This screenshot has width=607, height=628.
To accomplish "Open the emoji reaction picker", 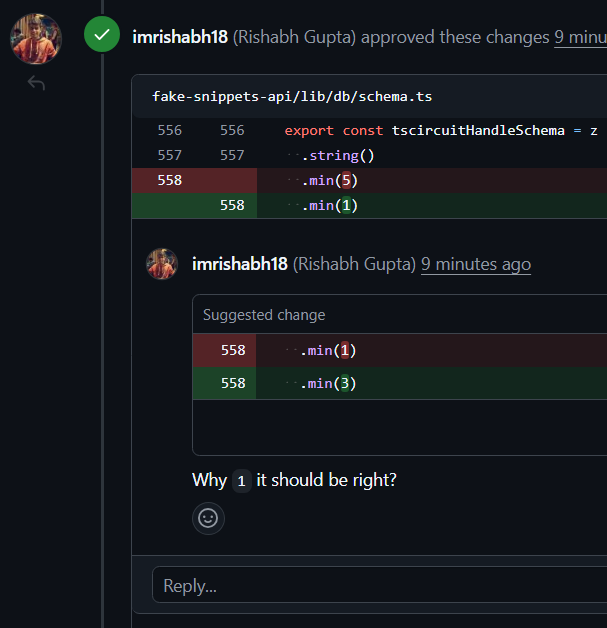I will click(208, 518).
